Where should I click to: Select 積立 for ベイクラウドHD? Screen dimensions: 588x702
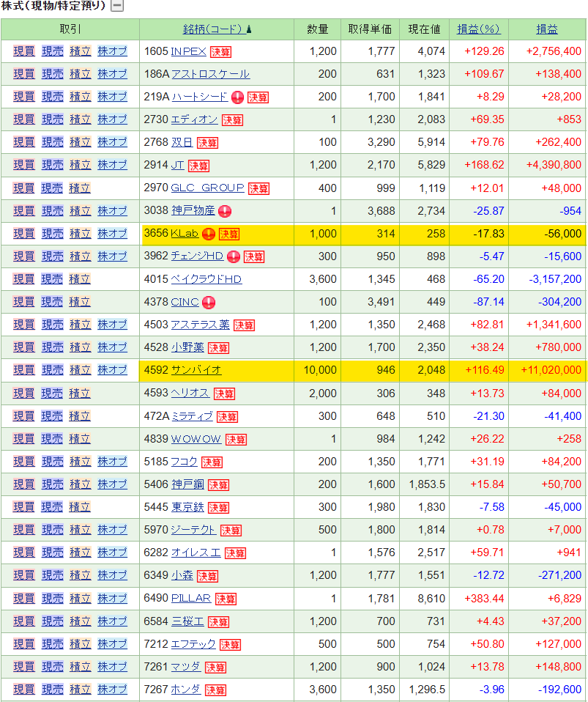80,279
